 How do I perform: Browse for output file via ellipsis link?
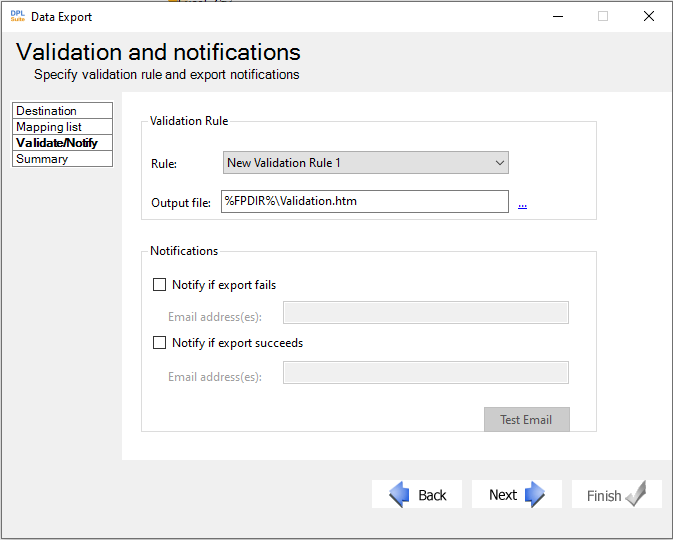click(522, 206)
